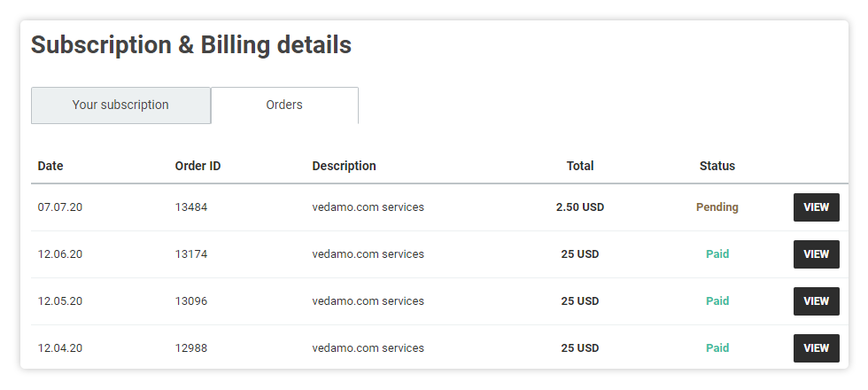The height and width of the screenshot is (390, 868).
Task: Click the 2.50 USD total amount
Action: click(x=580, y=207)
